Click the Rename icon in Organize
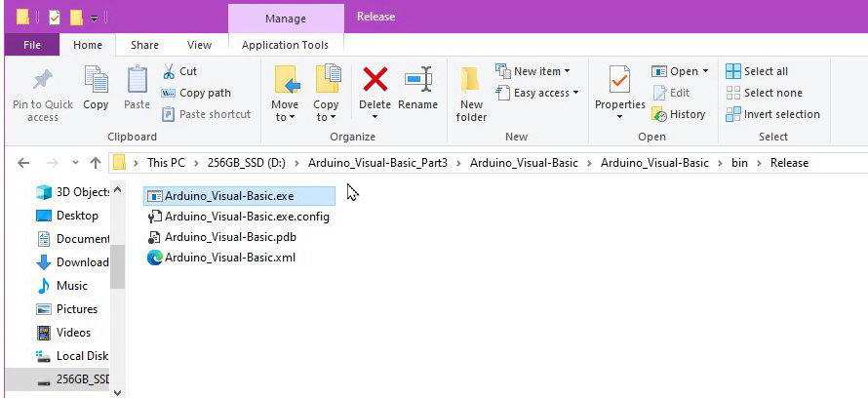This screenshot has width=868, height=398. point(417,80)
